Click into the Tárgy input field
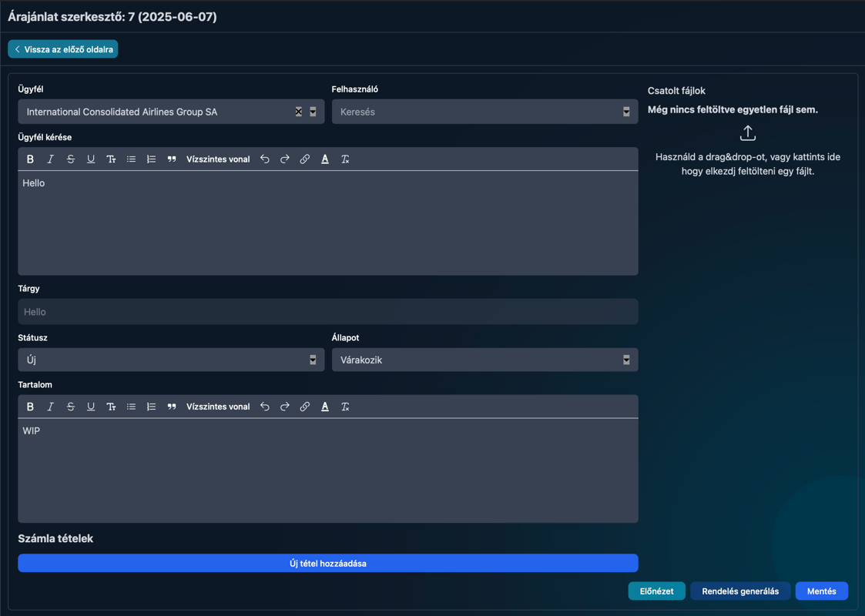The width and height of the screenshot is (865, 616). [x=328, y=312]
